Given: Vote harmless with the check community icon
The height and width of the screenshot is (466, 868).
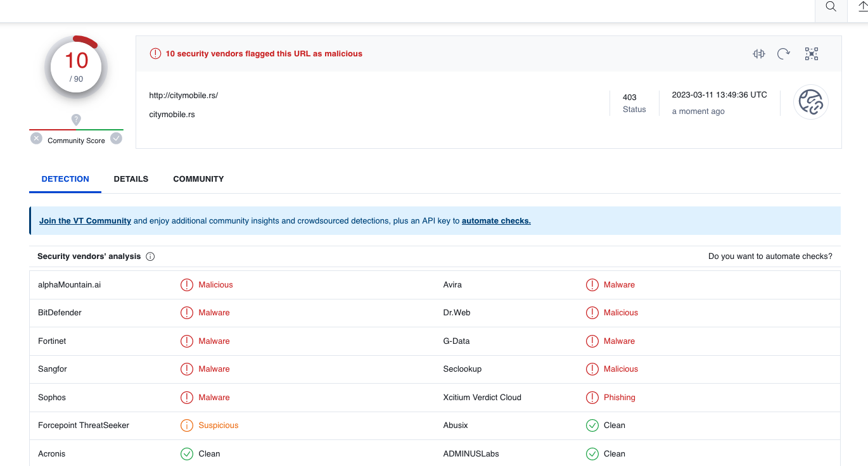Looking at the screenshot, I should [x=116, y=139].
